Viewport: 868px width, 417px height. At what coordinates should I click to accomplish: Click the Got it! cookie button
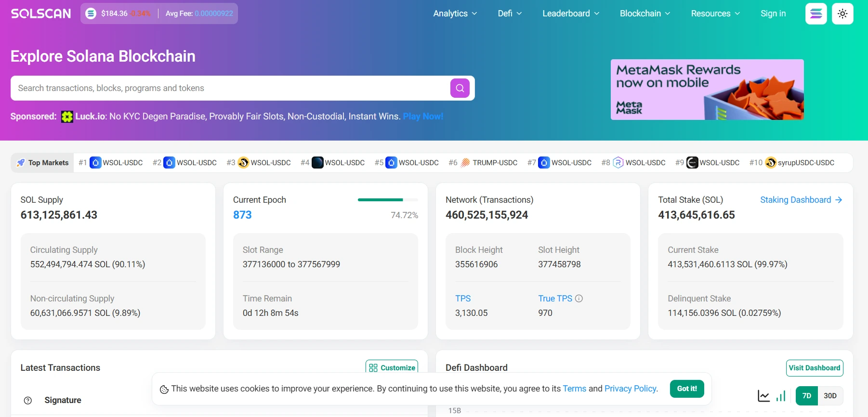(686, 389)
